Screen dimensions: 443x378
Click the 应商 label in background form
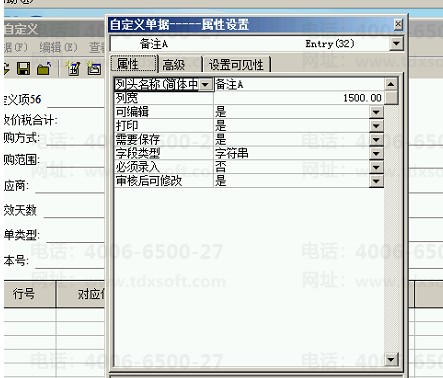(16, 186)
